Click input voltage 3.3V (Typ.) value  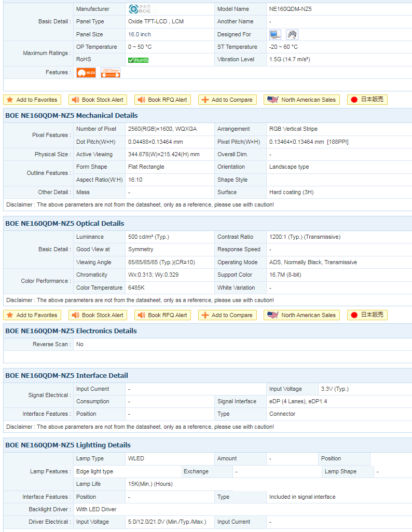(335, 389)
